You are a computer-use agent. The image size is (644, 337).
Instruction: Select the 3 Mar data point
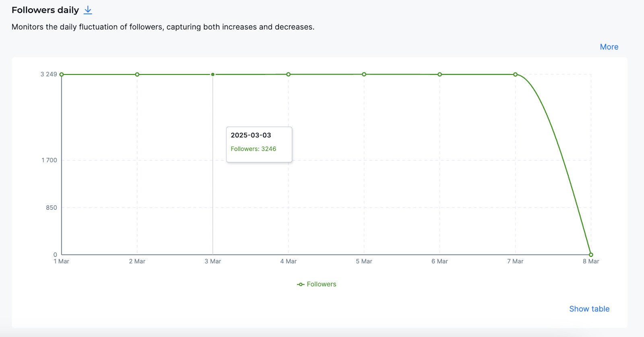213,74
